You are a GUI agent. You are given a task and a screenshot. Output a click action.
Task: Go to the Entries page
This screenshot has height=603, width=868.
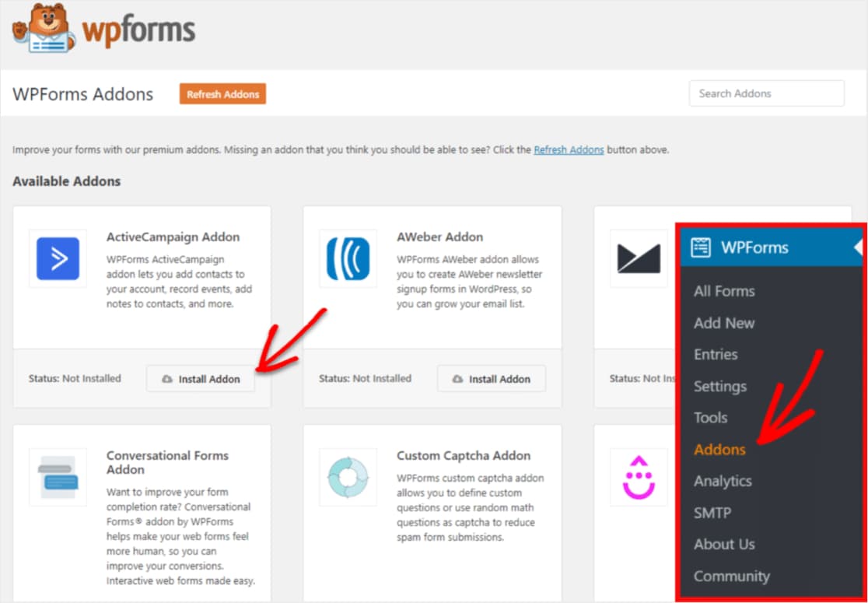point(716,354)
